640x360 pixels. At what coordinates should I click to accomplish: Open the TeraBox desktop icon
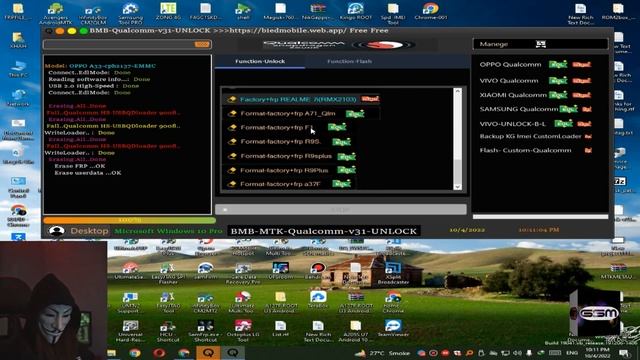pos(318,299)
